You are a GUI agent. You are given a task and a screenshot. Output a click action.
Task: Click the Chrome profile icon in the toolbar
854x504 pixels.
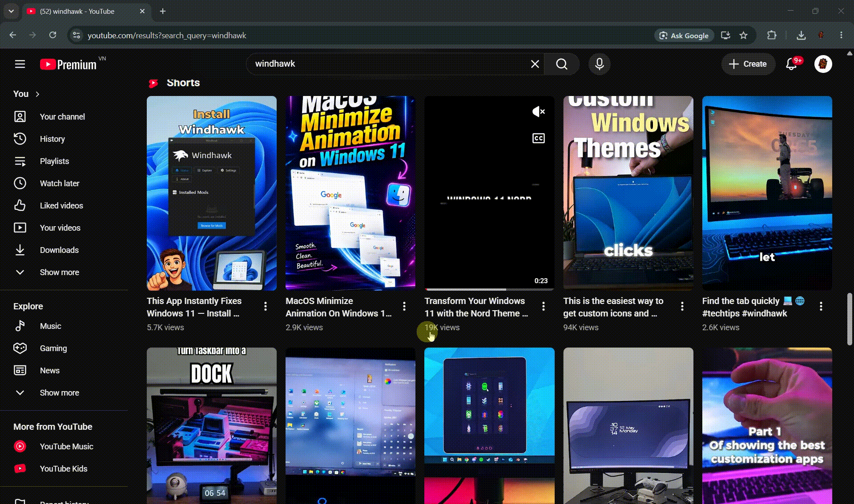pos(821,35)
